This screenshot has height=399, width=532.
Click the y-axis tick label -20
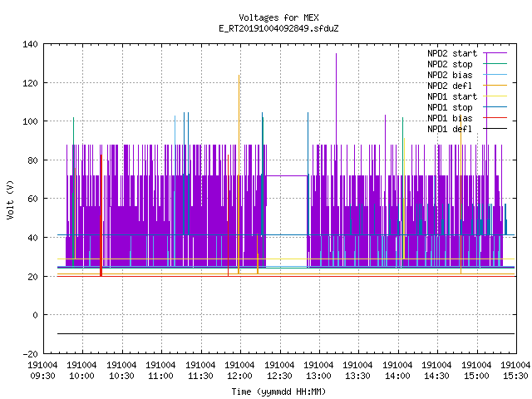30,354
